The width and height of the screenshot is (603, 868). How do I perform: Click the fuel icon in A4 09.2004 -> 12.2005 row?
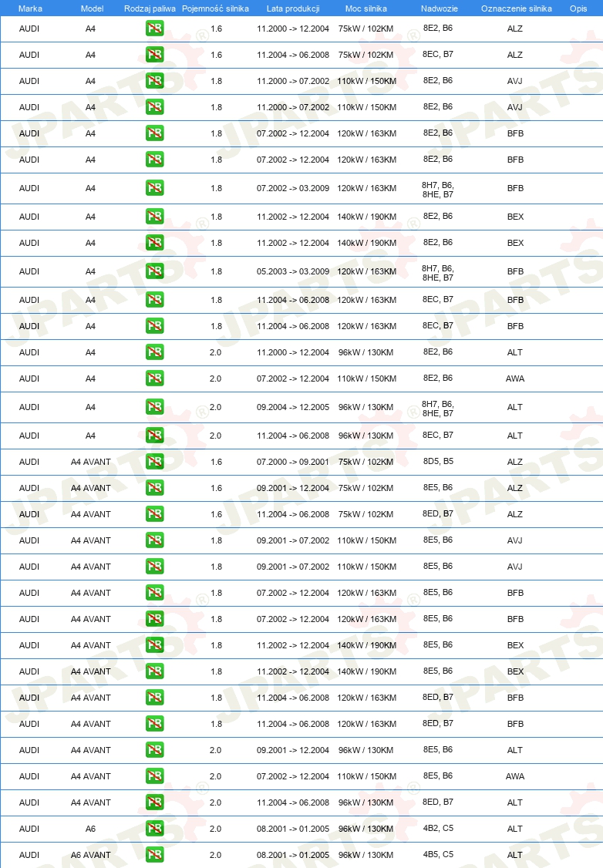154,407
